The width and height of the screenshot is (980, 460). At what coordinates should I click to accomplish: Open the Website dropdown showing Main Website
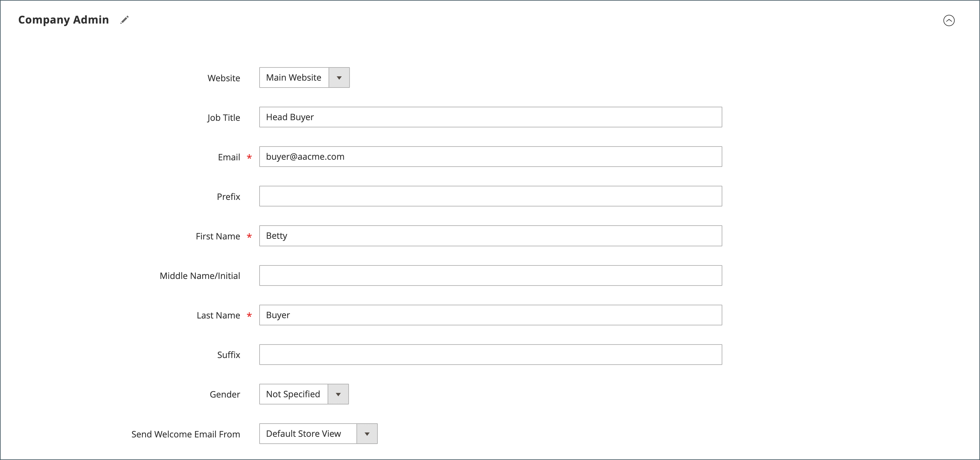(x=304, y=78)
